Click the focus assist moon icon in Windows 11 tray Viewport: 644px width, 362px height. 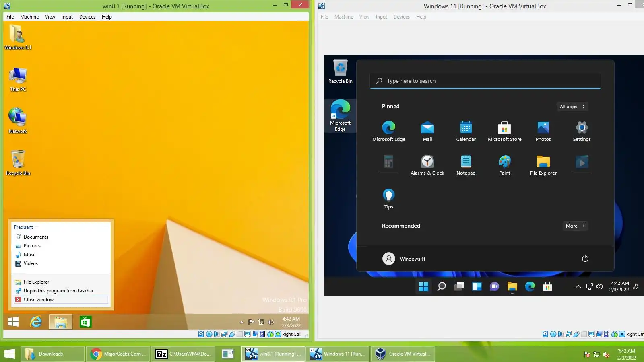tap(636, 286)
